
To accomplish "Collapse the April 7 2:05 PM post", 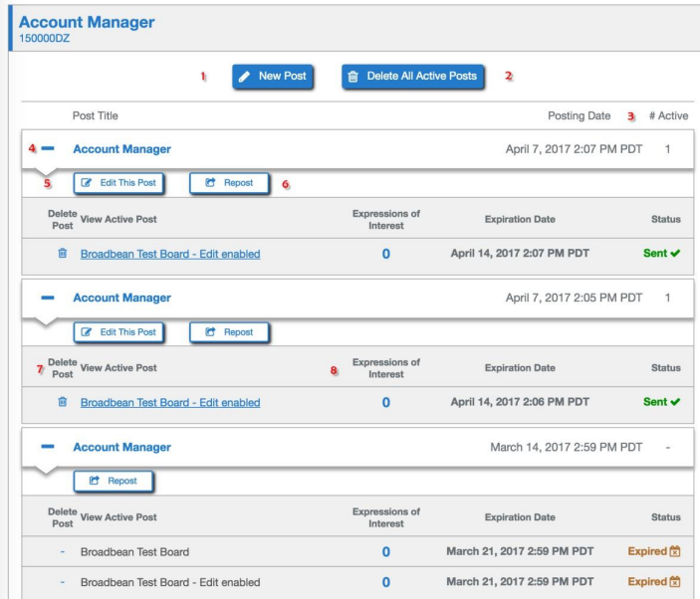I will (x=48, y=298).
